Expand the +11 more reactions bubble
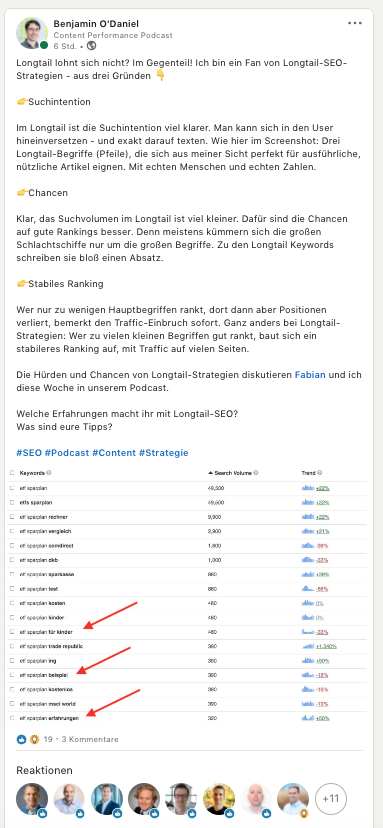This screenshot has width=383, height=828. (x=331, y=799)
